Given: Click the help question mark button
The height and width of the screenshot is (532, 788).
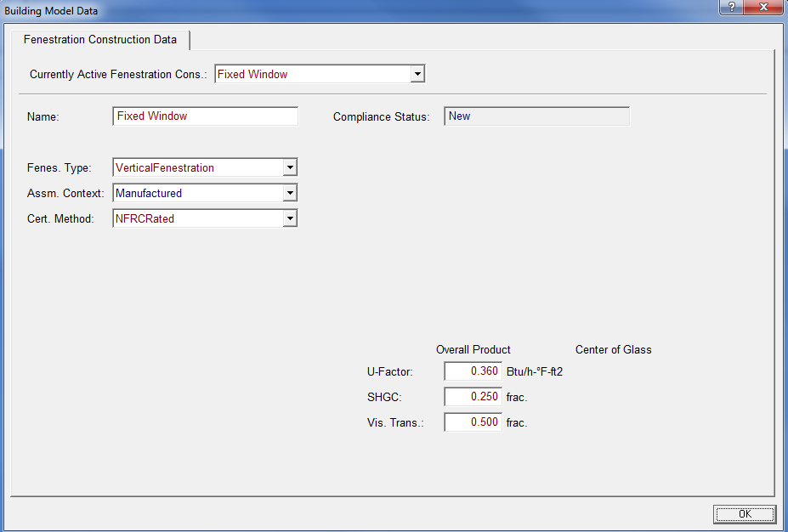Looking at the screenshot, I should click(731, 8).
